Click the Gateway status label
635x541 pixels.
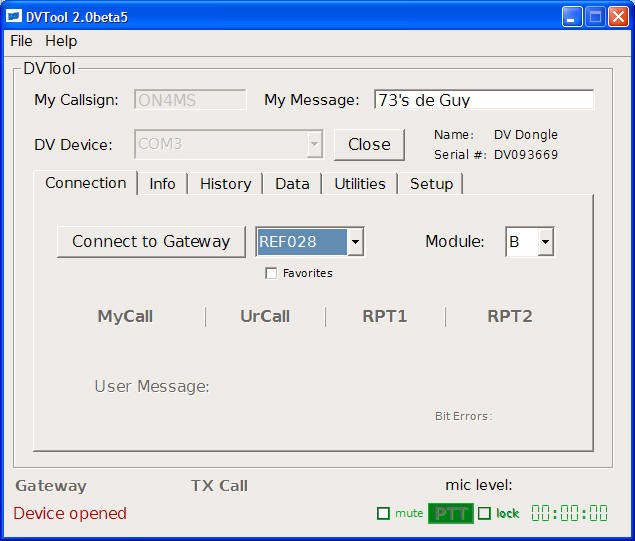(x=51, y=486)
